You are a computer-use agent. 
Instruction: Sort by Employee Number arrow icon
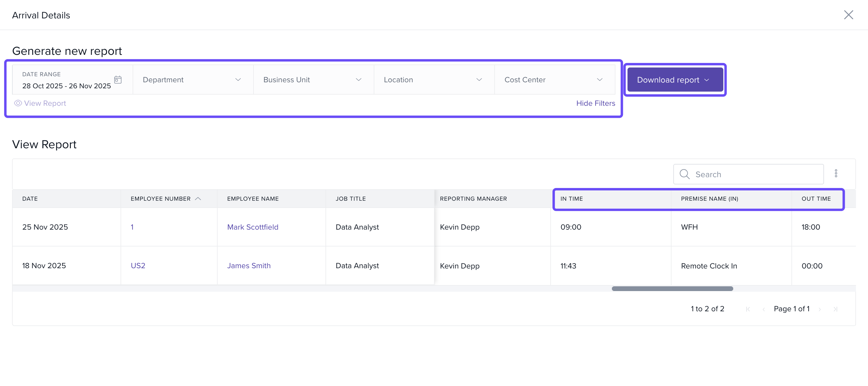click(x=198, y=199)
